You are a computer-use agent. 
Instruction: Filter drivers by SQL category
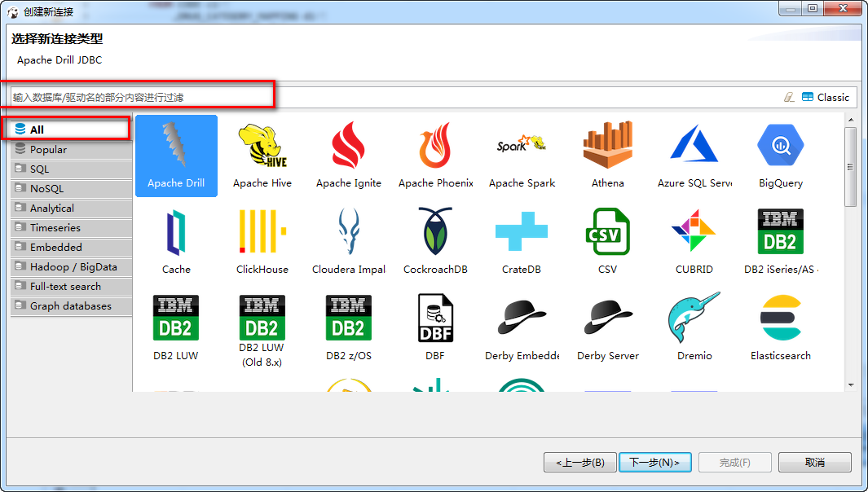[71, 169]
